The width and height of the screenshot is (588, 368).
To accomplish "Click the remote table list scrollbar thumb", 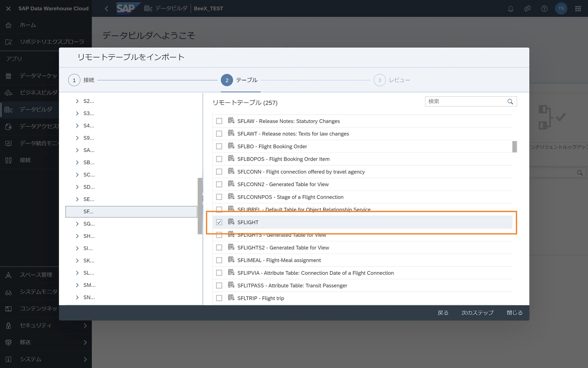I will (x=514, y=147).
